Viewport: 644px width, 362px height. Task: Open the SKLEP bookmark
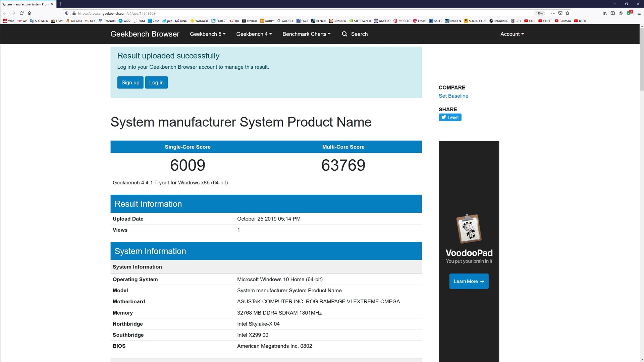[x=436, y=21]
